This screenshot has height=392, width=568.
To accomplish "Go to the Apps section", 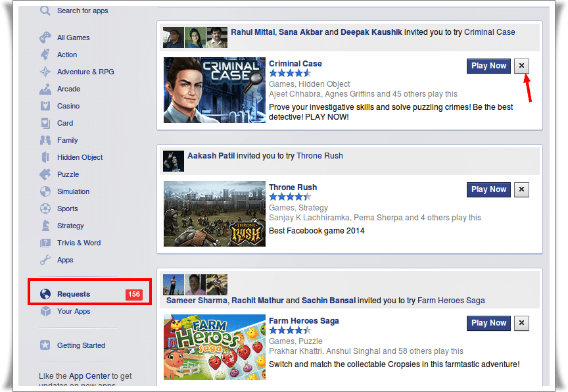I will tap(65, 260).
